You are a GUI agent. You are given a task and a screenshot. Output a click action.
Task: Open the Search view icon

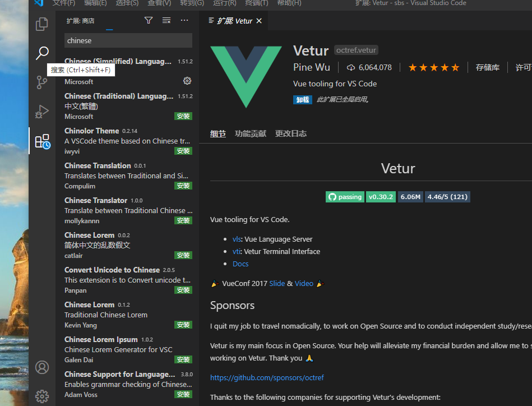[x=42, y=53]
